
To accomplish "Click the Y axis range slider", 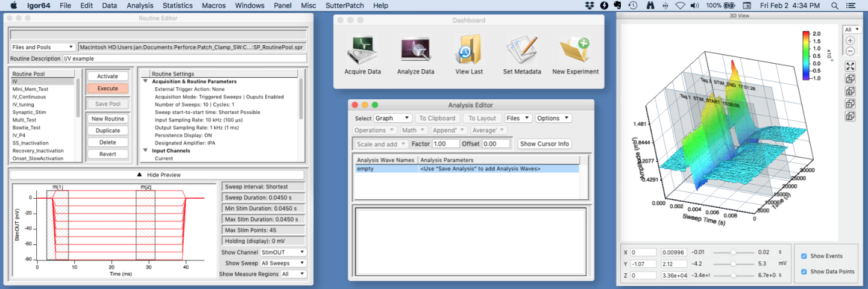I will [733, 264].
